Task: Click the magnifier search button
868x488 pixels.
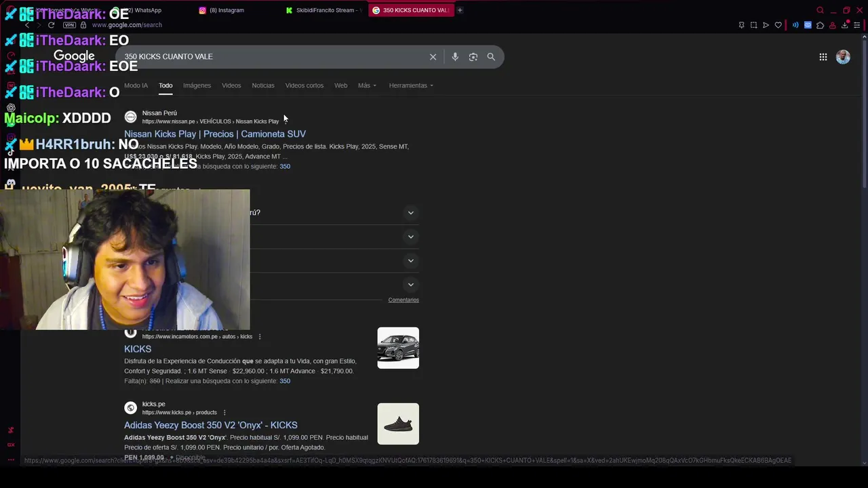Action: (491, 57)
